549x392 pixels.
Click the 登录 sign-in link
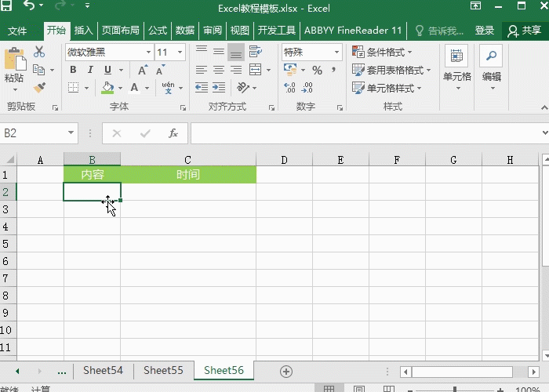point(485,31)
